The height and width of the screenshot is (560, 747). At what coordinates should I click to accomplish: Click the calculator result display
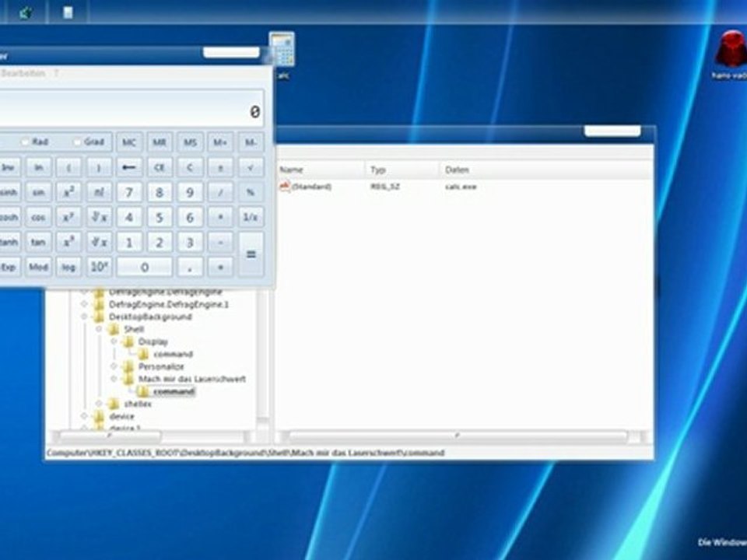click(x=132, y=109)
